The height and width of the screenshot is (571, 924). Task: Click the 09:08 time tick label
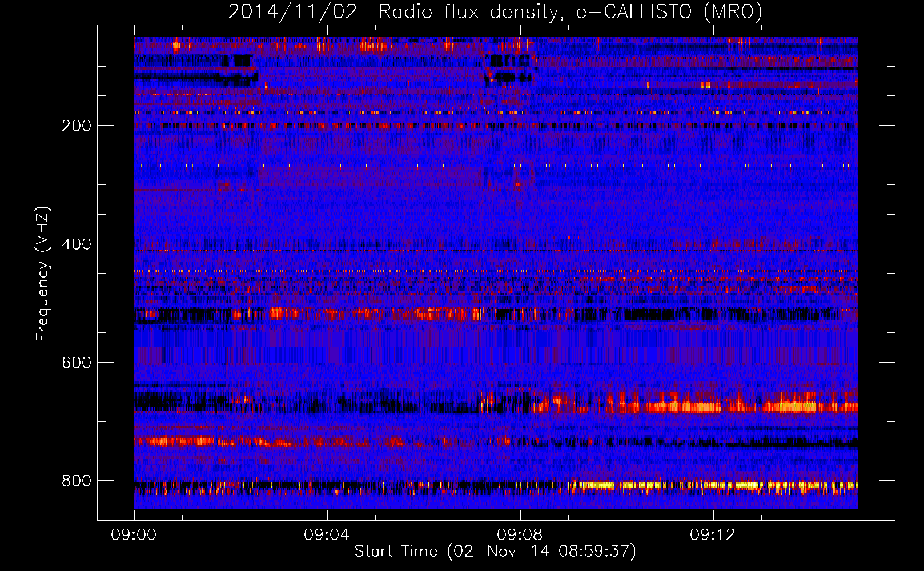[x=520, y=535]
